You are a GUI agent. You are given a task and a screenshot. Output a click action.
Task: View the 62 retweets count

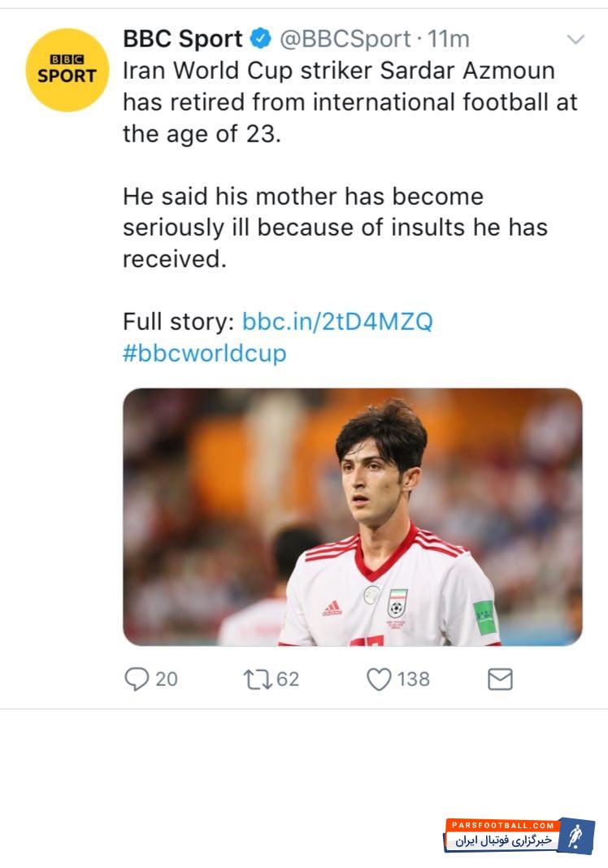288,679
